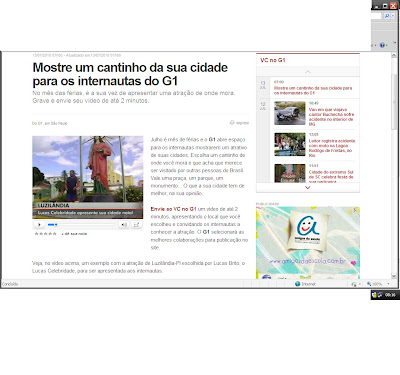Open the 'Leitor registra acidente com moto' link
The width and height of the screenshot is (400, 375).
pyautogui.click(x=332, y=148)
